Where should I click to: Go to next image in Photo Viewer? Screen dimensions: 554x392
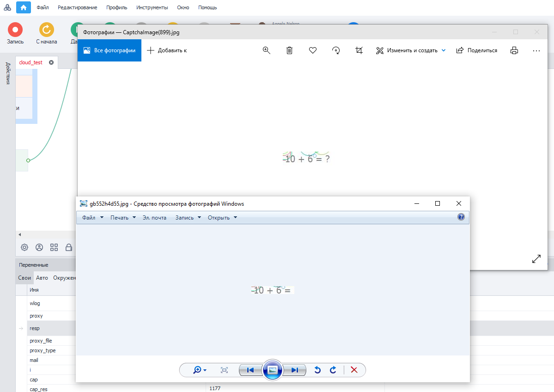295,370
